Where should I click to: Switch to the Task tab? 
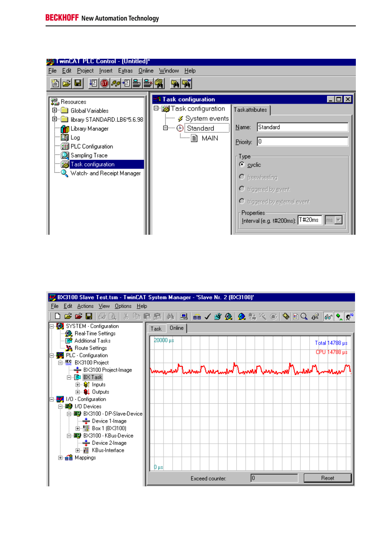click(x=156, y=329)
